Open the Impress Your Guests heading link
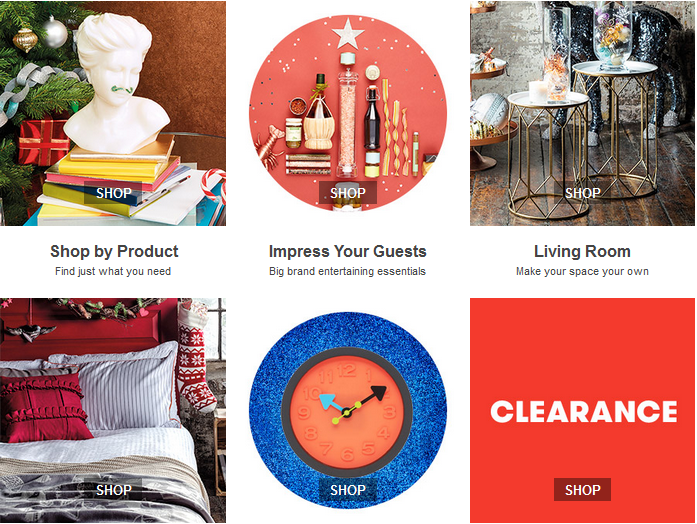Screen dimensions: 697x524 348,252
